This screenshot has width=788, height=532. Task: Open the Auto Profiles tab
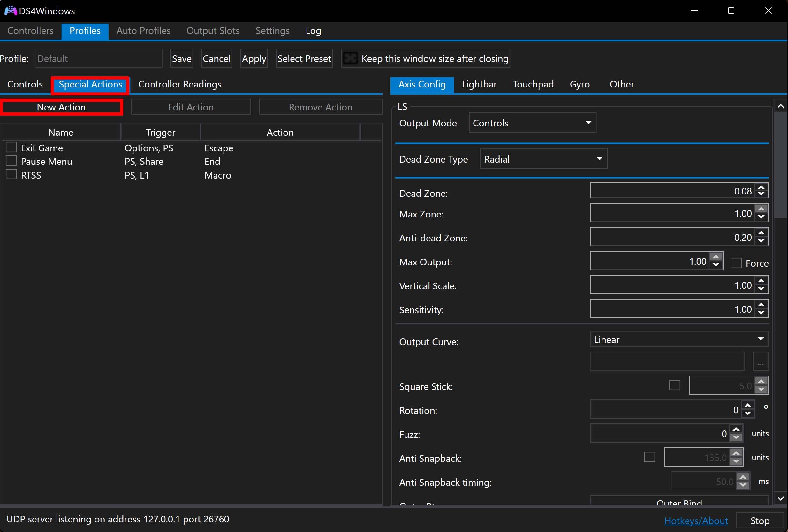pos(143,31)
